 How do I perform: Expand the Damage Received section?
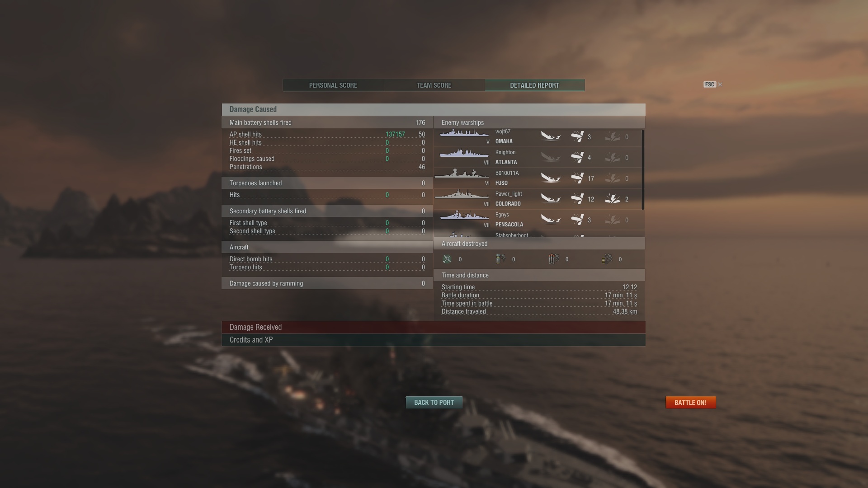tap(434, 327)
